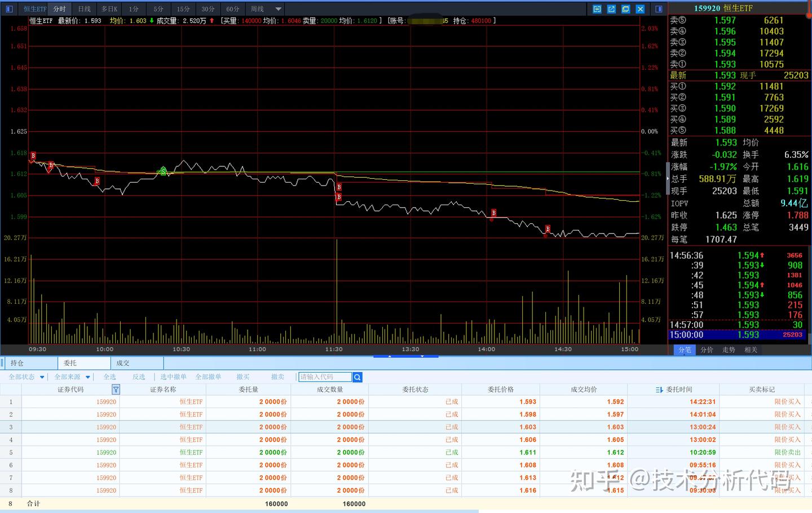Open the 多日K multi-day tab
Viewport: 812px width, 513px height.
(109, 9)
